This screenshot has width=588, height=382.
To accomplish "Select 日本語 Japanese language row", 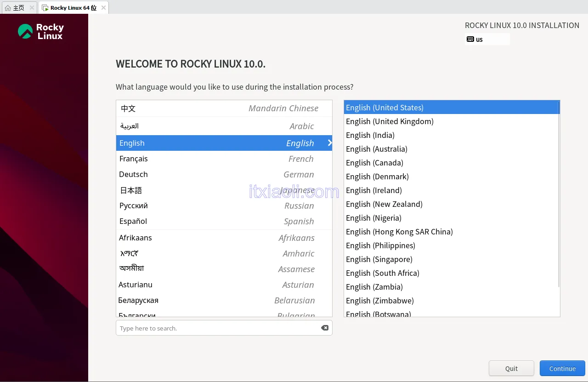I will [224, 190].
